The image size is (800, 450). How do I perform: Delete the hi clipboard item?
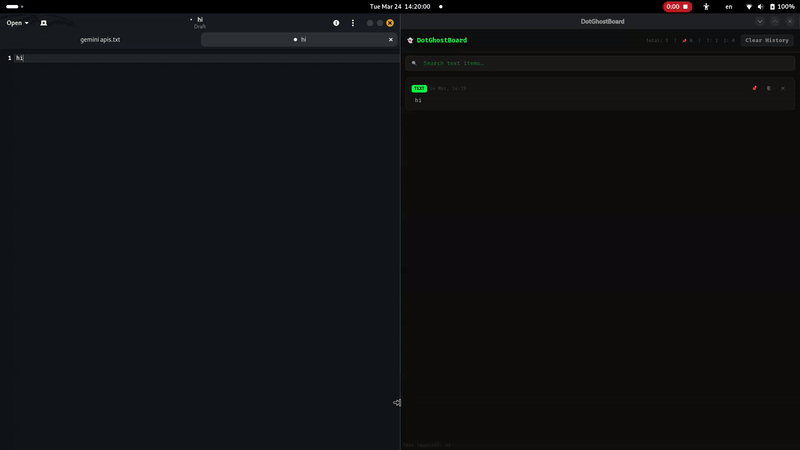coord(783,88)
